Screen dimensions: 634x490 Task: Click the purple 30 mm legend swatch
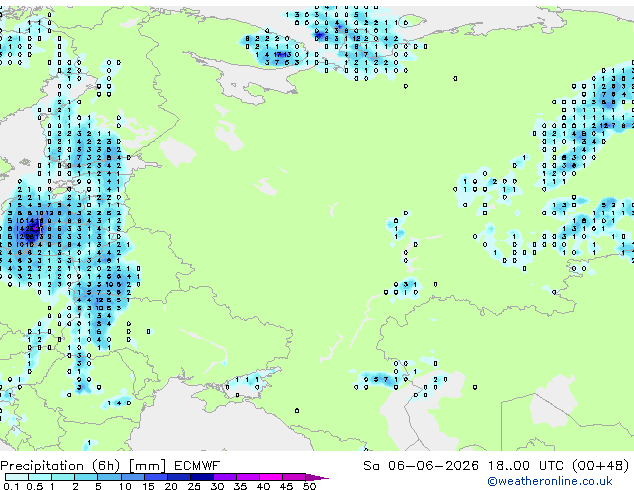(225, 477)
